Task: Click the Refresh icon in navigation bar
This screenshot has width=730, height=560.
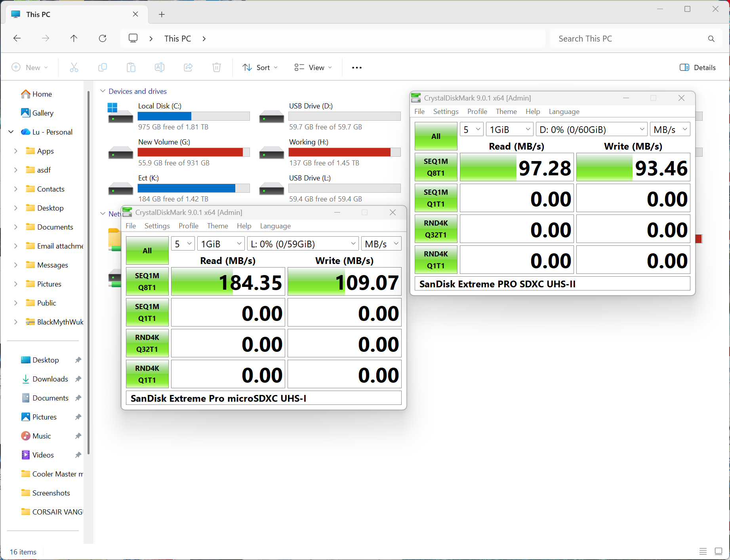Action: click(103, 38)
